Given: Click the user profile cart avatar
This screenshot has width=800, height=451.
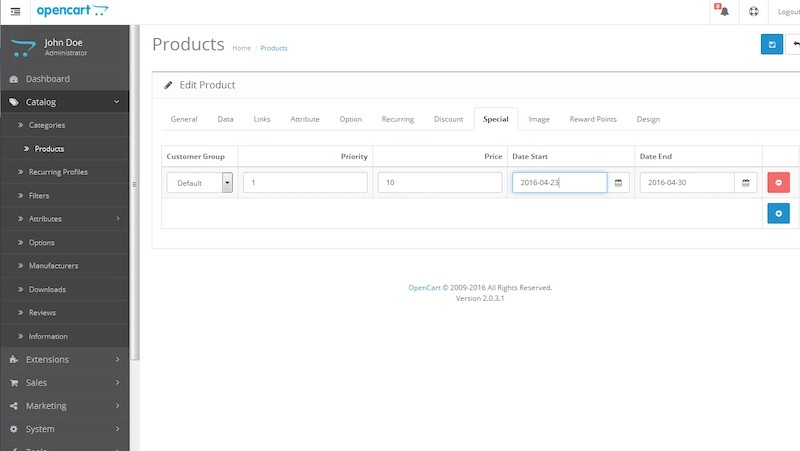Looking at the screenshot, I should [23, 48].
